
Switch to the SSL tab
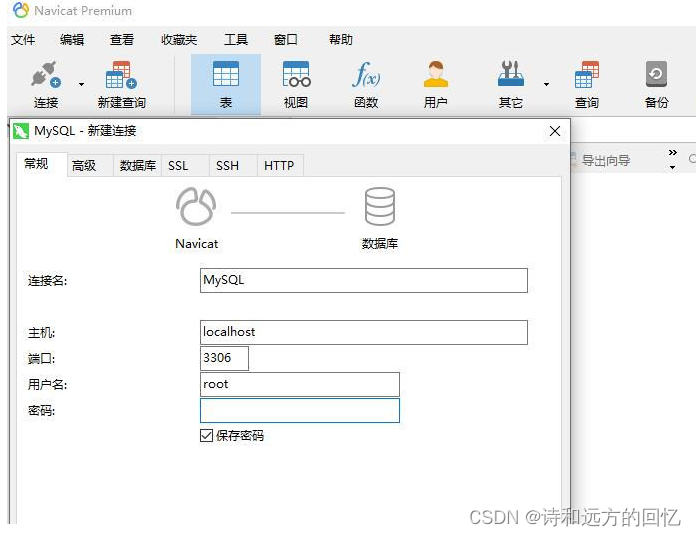(186, 166)
